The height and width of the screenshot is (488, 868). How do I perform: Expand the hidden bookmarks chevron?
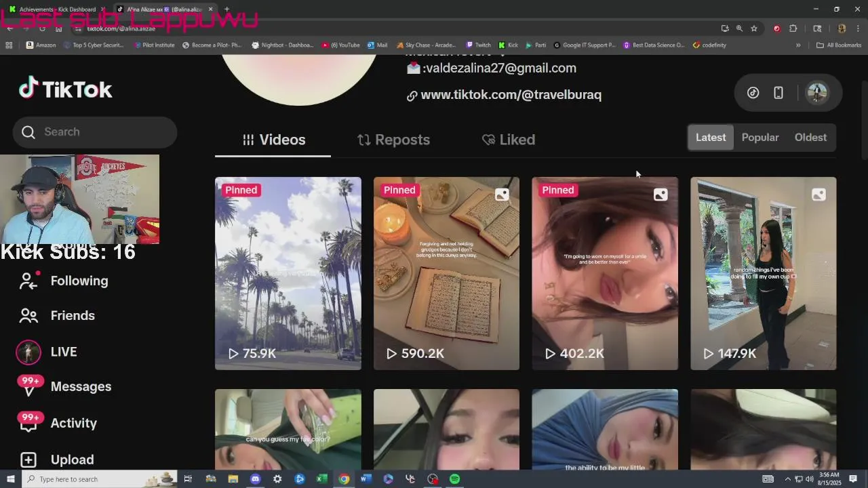[798, 45]
